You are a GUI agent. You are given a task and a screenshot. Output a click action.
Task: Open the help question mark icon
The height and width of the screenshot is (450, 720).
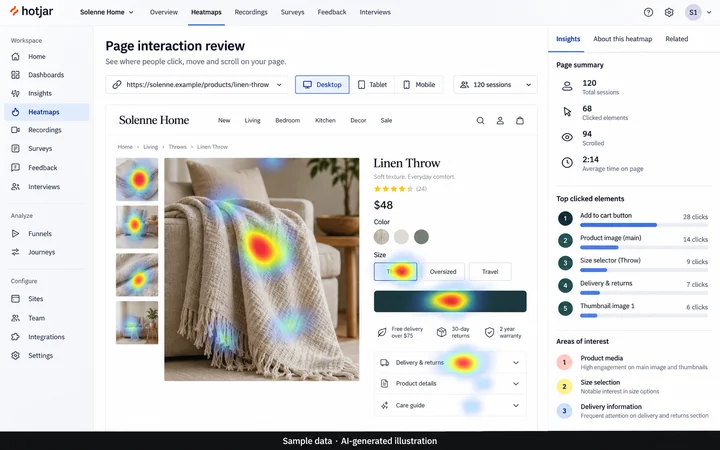click(648, 12)
